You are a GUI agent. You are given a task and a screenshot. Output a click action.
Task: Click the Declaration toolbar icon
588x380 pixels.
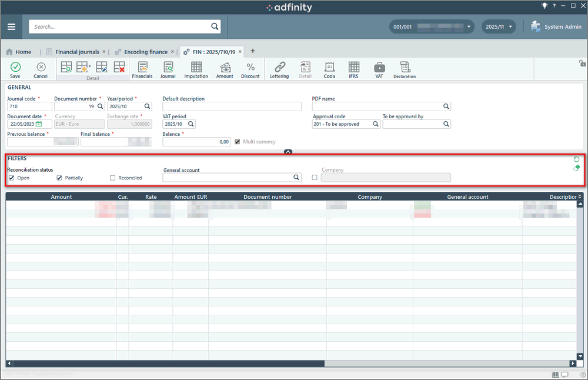click(405, 68)
